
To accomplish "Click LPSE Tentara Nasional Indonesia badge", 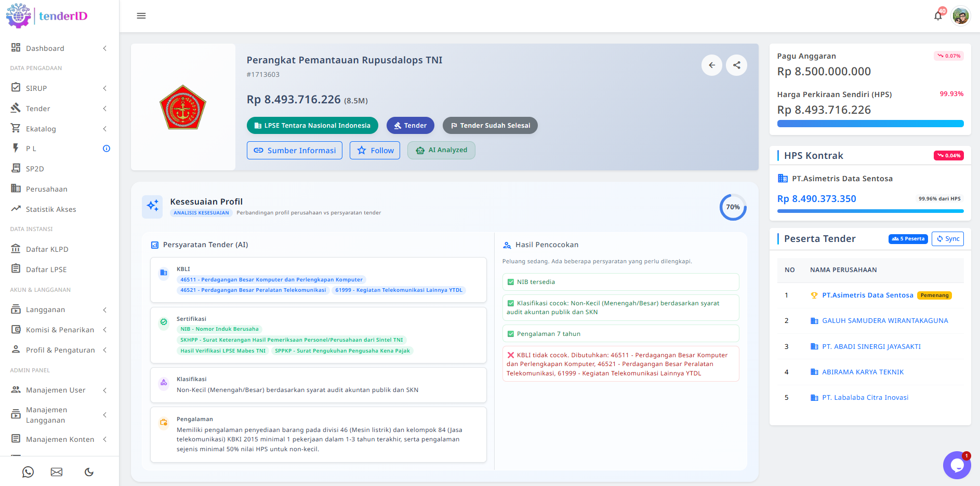I will pos(312,126).
